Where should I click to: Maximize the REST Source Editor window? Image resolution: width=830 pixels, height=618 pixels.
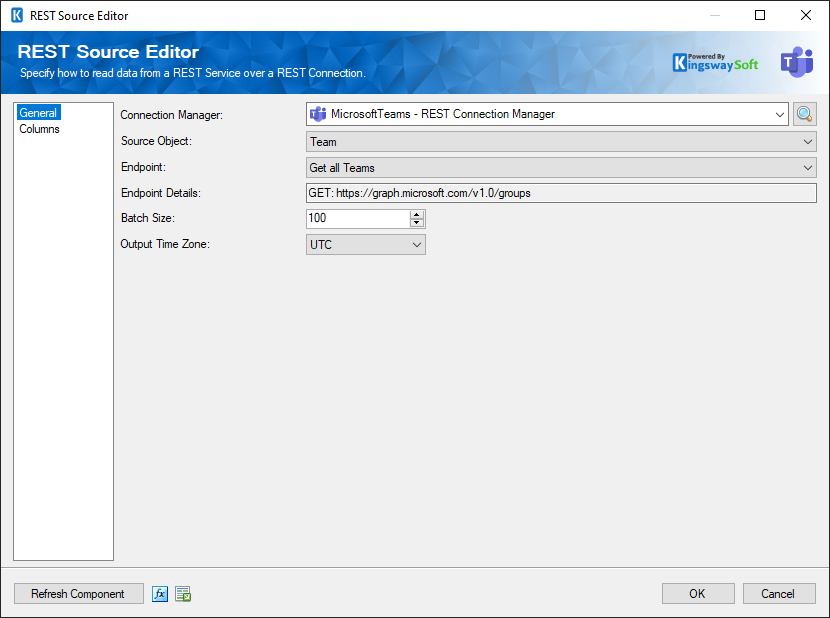pyautogui.click(x=760, y=15)
